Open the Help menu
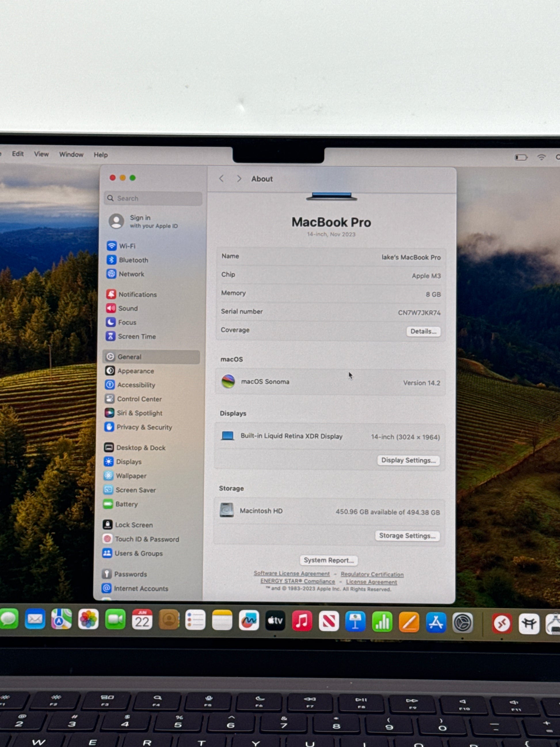 pyautogui.click(x=101, y=155)
